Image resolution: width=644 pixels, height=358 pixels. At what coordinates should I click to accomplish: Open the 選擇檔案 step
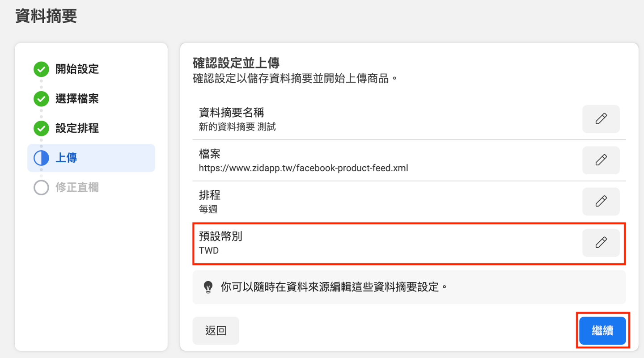pos(77,99)
